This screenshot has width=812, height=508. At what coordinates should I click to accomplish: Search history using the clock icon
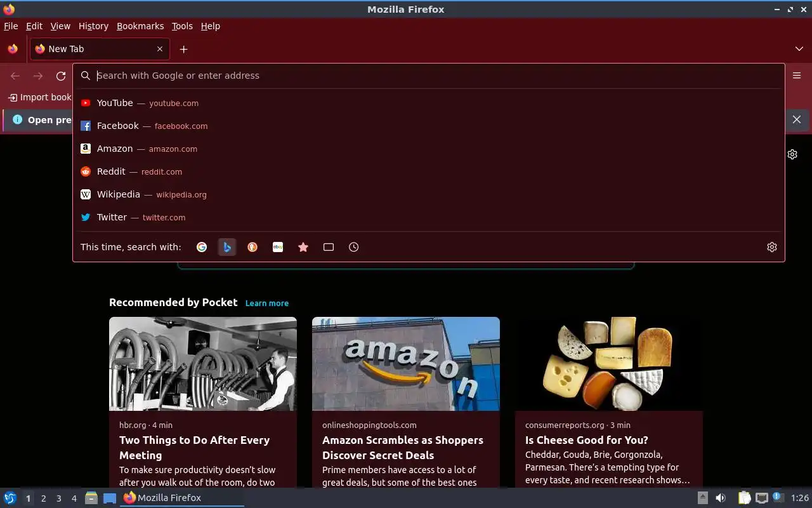(354, 247)
